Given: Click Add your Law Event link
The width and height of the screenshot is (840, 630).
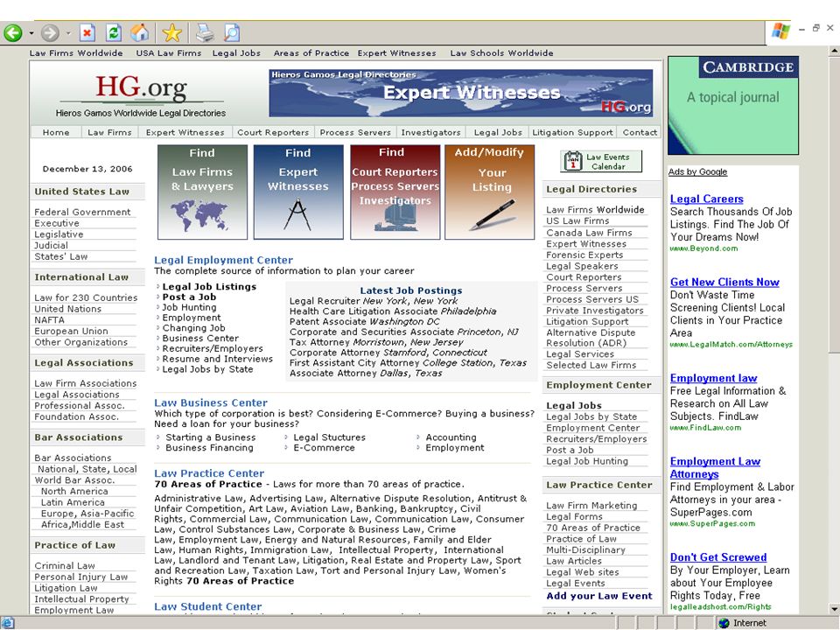Looking at the screenshot, I should 599,596.
